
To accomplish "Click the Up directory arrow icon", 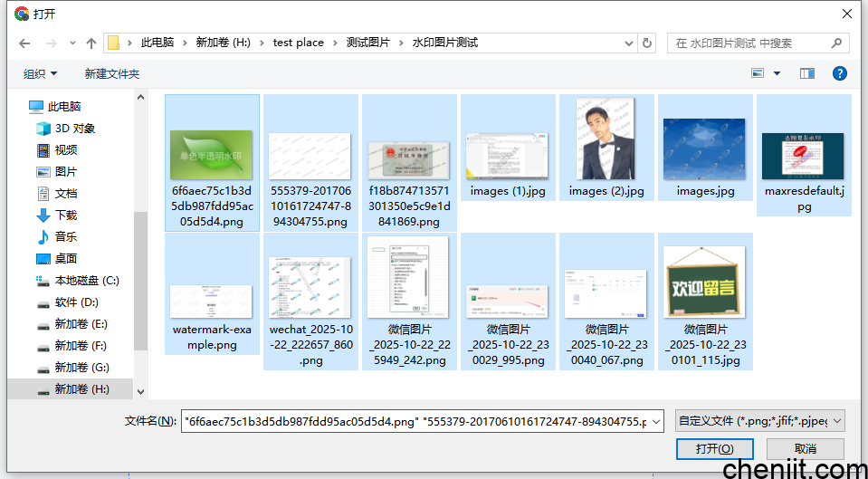I will tap(91, 43).
